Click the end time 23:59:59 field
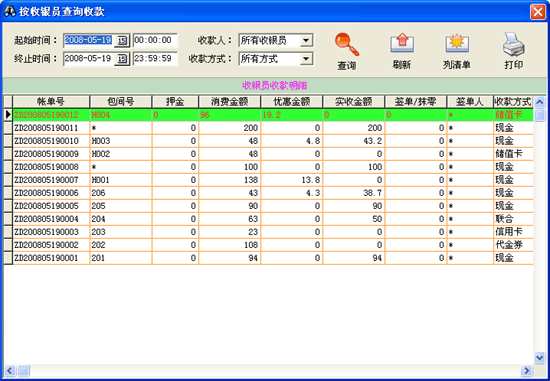This screenshot has height=381, width=550. (155, 59)
